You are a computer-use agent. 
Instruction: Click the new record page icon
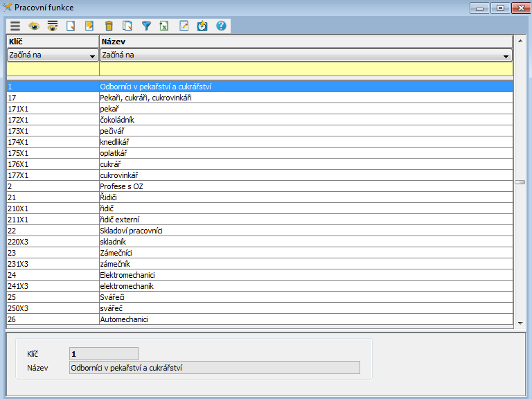(71, 26)
